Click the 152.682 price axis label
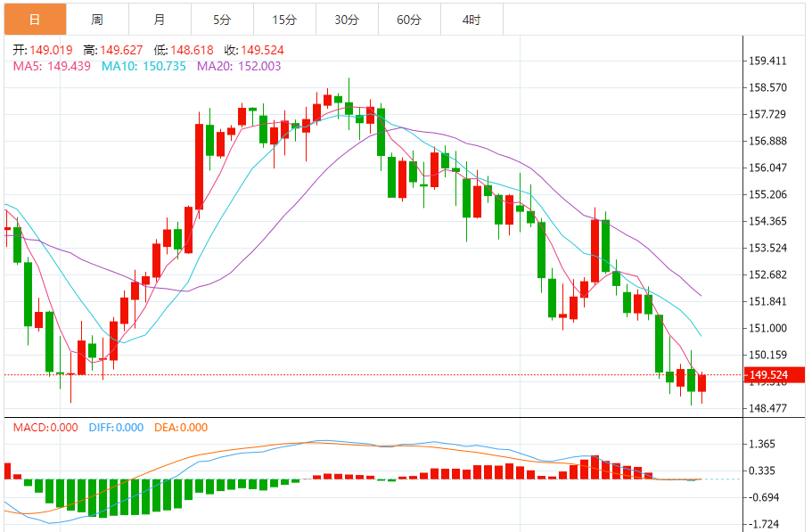This screenshot has height=532, width=812. coord(767,274)
